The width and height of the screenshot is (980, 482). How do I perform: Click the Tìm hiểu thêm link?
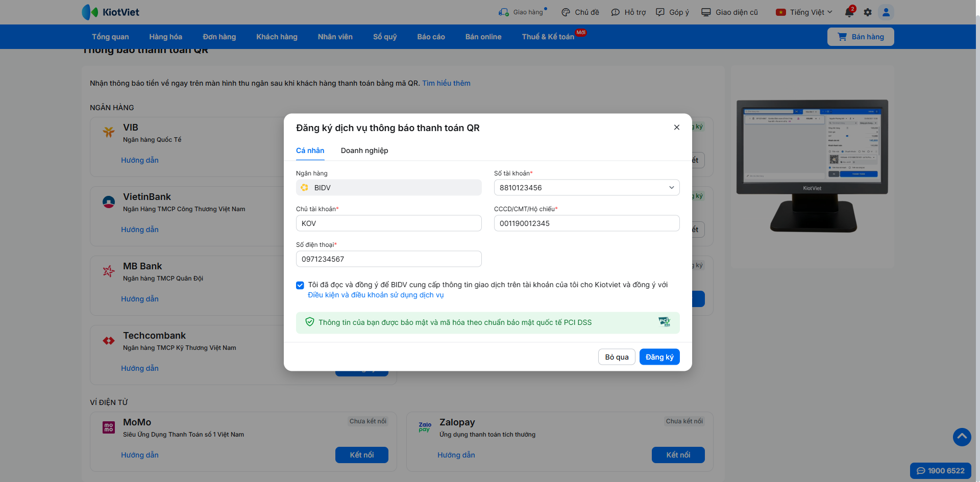(446, 83)
